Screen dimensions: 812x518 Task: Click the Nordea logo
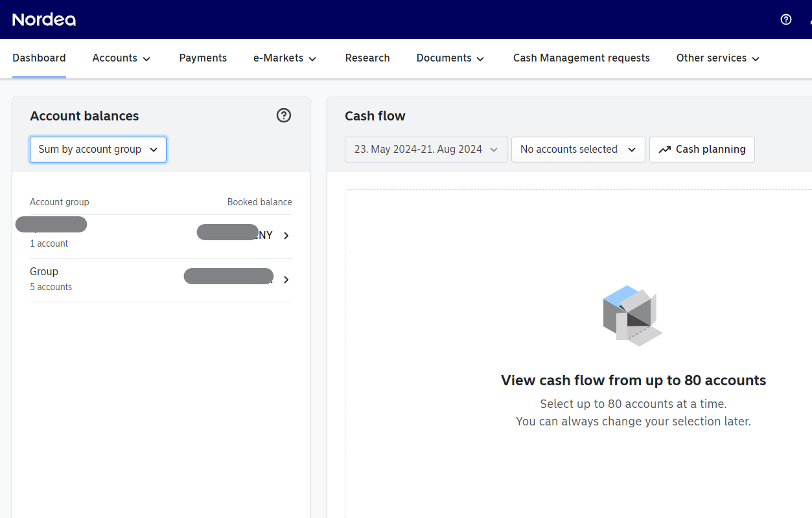tap(43, 19)
